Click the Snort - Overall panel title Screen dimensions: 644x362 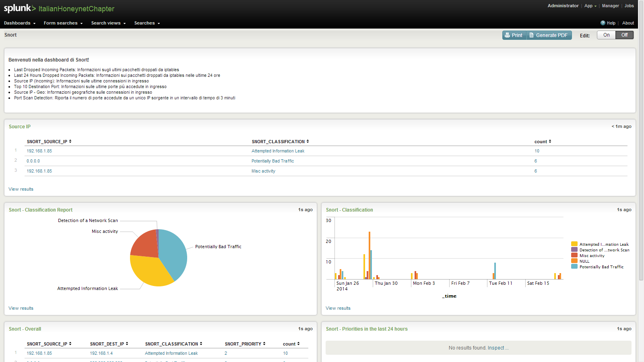click(x=25, y=329)
